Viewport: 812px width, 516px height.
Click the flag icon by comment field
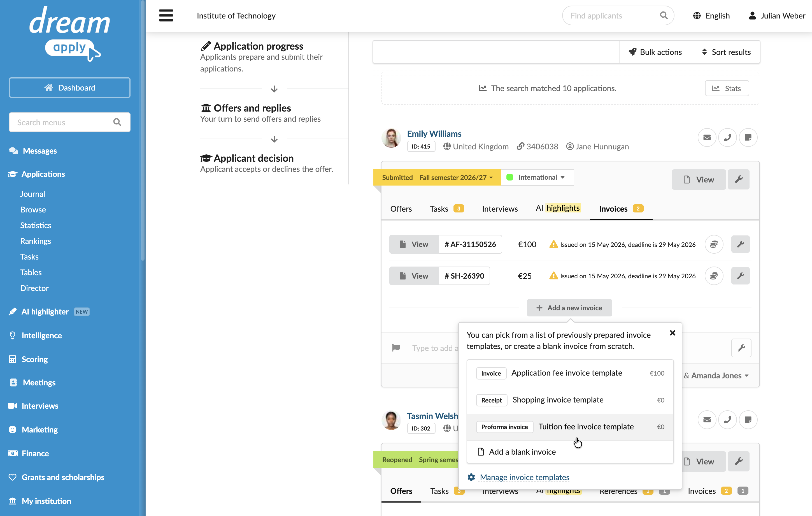(396, 348)
